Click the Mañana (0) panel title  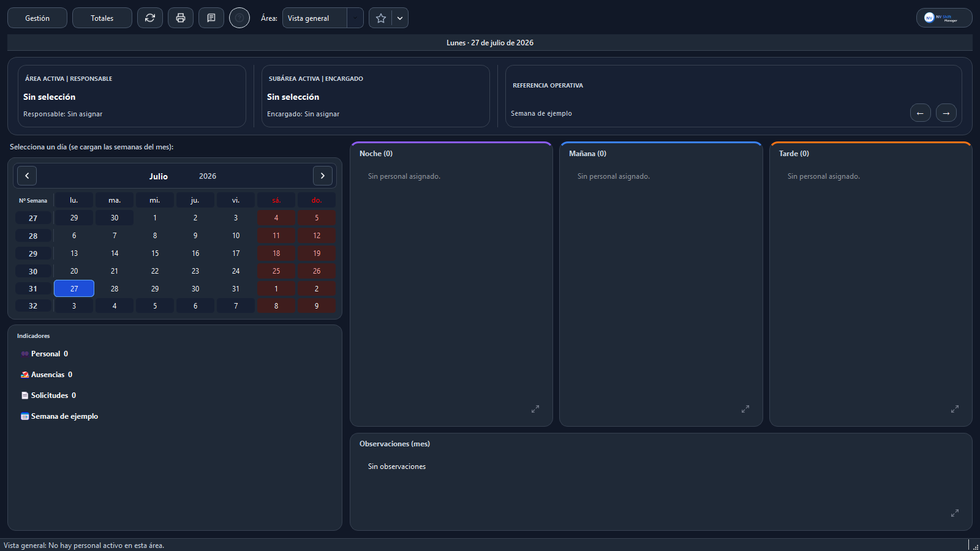click(x=587, y=154)
